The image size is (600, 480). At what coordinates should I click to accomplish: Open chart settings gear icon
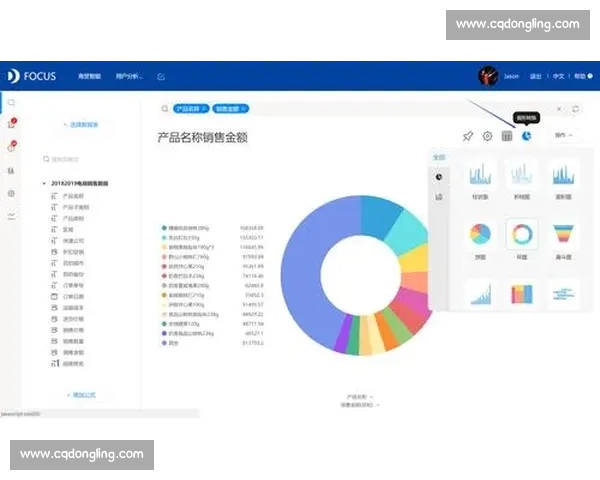[487, 136]
